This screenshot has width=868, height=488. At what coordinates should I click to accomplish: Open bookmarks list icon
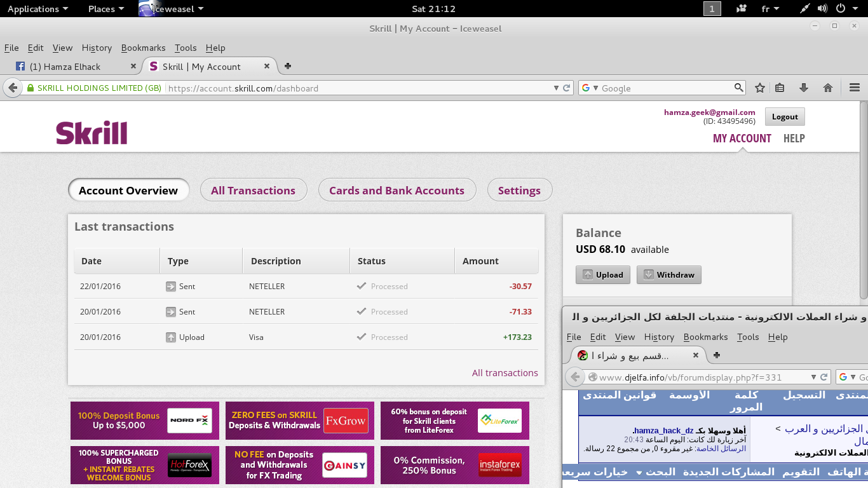pyautogui.click(x=780, y=88)
